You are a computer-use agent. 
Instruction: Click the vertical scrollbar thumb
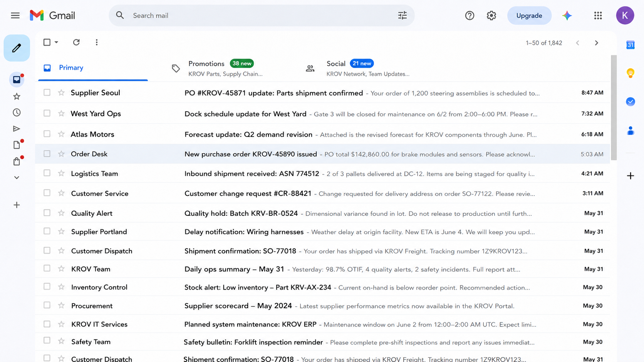coord(614,108)
